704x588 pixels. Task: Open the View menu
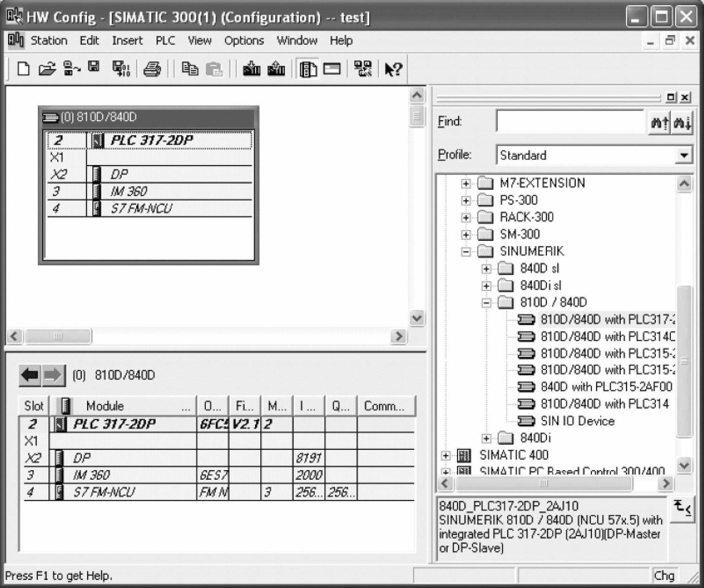point(200,41)
